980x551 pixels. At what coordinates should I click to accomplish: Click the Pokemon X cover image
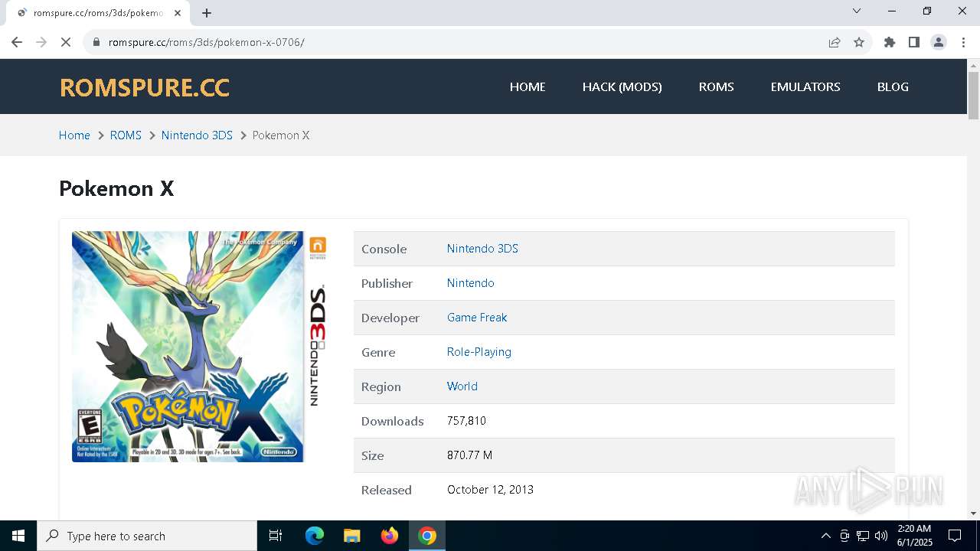coord(199,347)
